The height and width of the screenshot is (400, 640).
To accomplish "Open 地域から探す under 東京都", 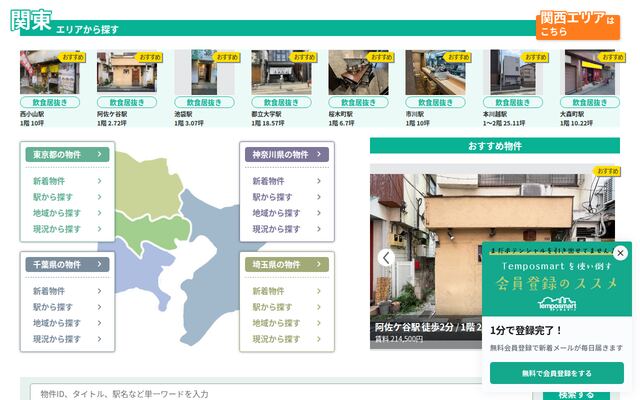I will [x=67, y=213].
